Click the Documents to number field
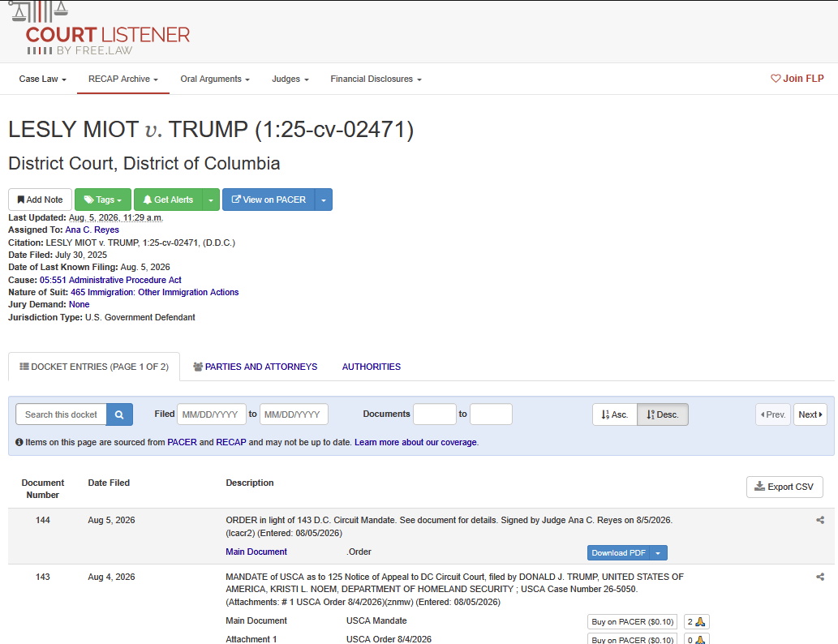The width and height of the screenshot is (838, 644). [491, 414]
